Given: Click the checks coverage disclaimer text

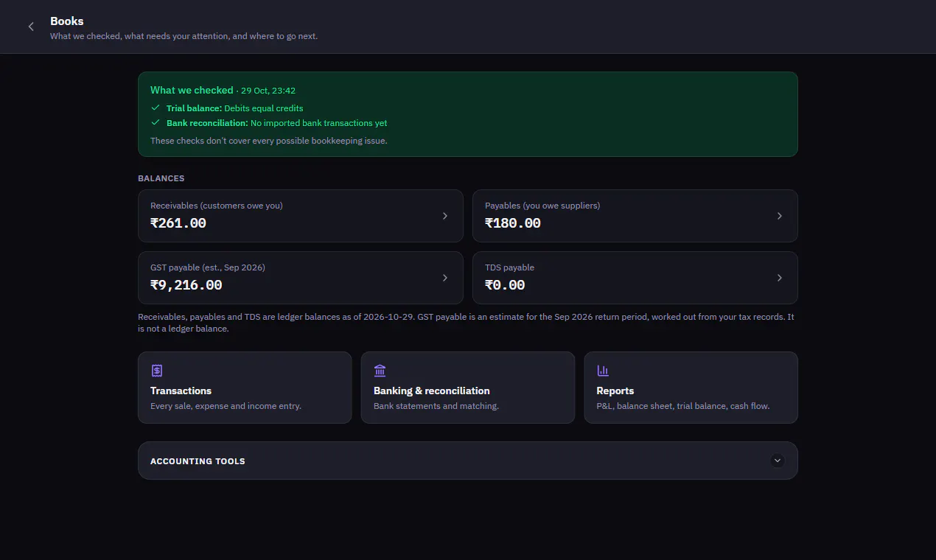Looking at the screenshot, I should (x=269, y=140).
